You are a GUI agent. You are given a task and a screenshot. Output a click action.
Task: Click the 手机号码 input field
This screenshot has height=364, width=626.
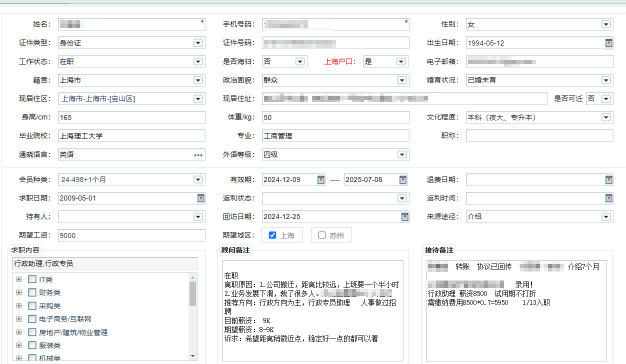[335, 24]
